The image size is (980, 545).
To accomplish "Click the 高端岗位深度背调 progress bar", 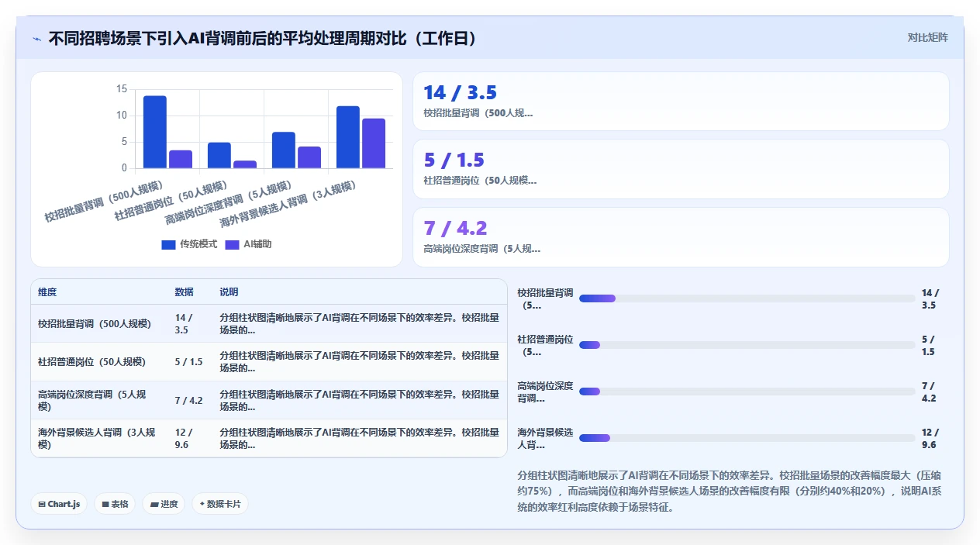I will (747, 392).
